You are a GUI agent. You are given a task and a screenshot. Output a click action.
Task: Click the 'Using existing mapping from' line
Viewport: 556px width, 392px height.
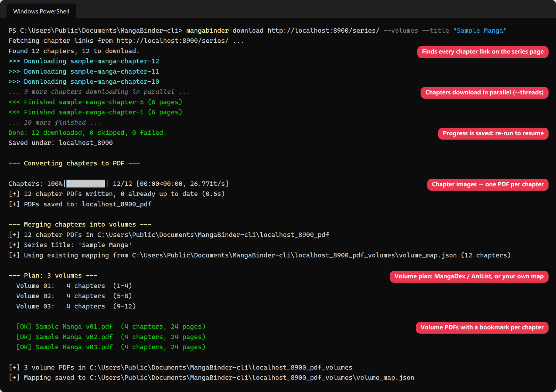click(260, 255)
